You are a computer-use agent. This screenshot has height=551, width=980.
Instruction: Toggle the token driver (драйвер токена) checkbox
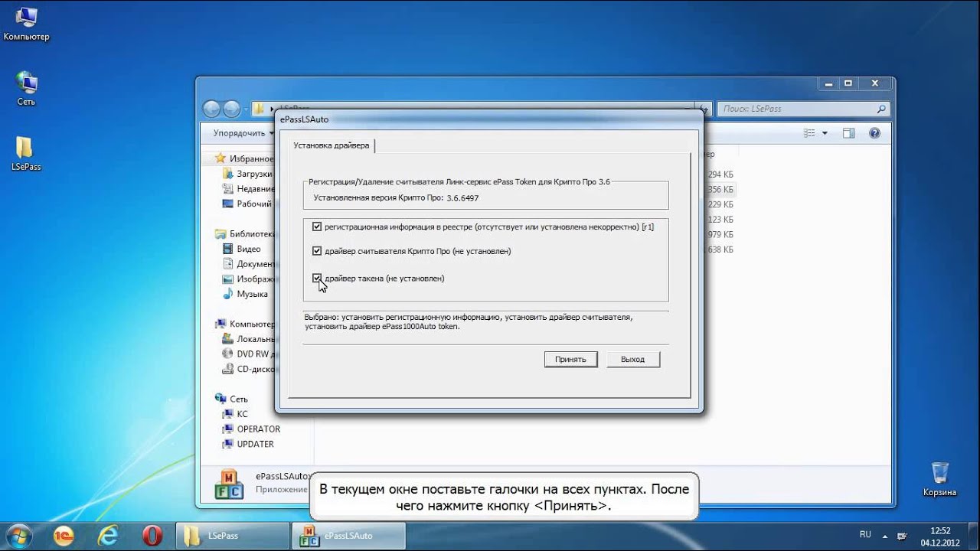tap(317, 279)
